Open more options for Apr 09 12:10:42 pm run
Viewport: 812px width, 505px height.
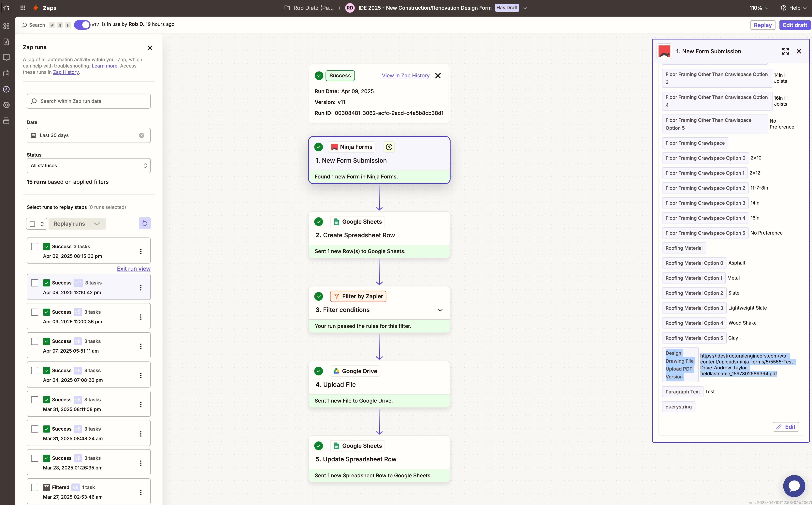tap(141, 288)
